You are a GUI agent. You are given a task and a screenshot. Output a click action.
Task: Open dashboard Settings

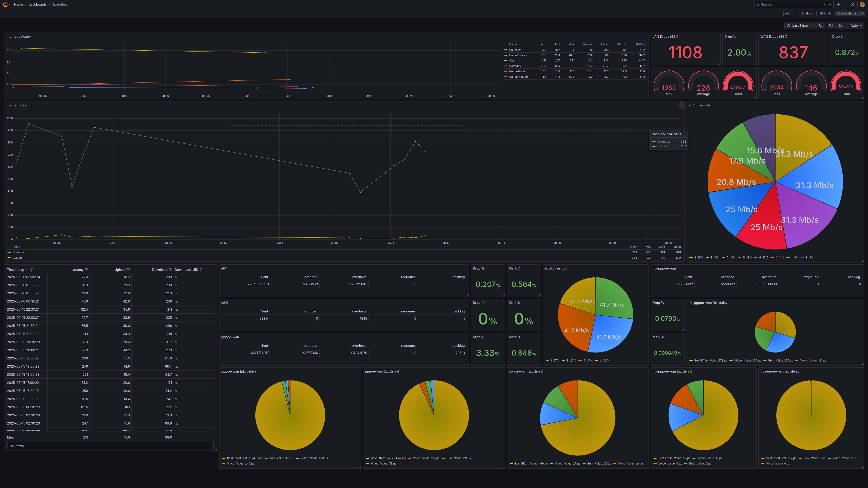[x=807, y=14]
